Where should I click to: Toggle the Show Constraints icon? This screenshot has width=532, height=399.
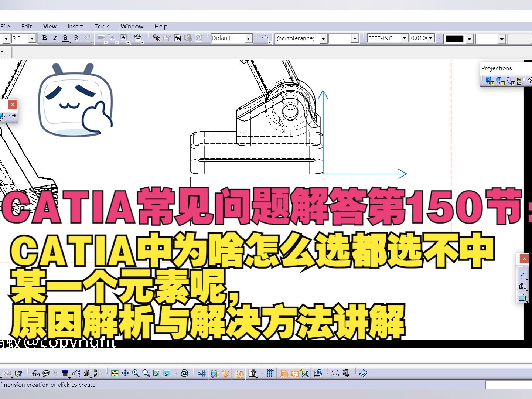pyautogui.click(x=215, y=374)
